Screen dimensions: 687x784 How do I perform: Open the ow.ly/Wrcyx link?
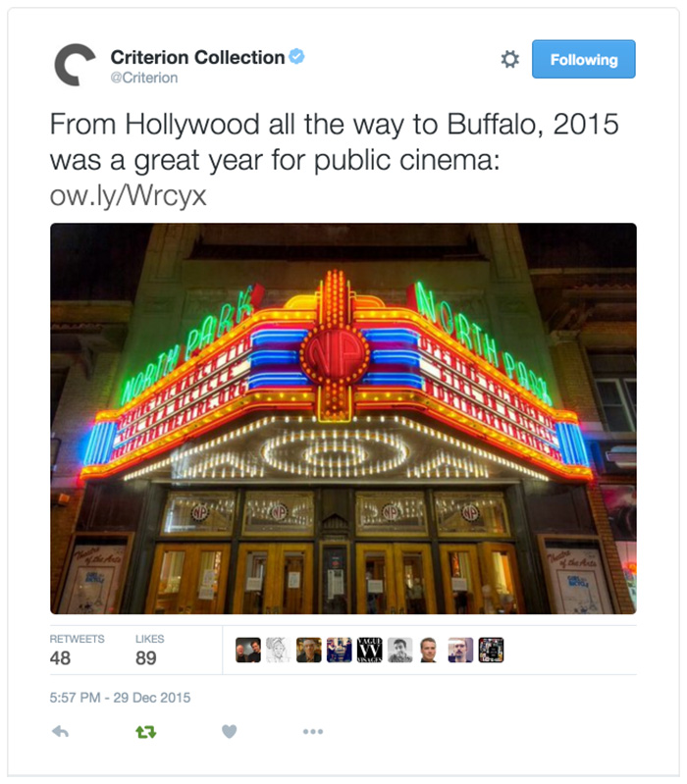click(128, 195)
